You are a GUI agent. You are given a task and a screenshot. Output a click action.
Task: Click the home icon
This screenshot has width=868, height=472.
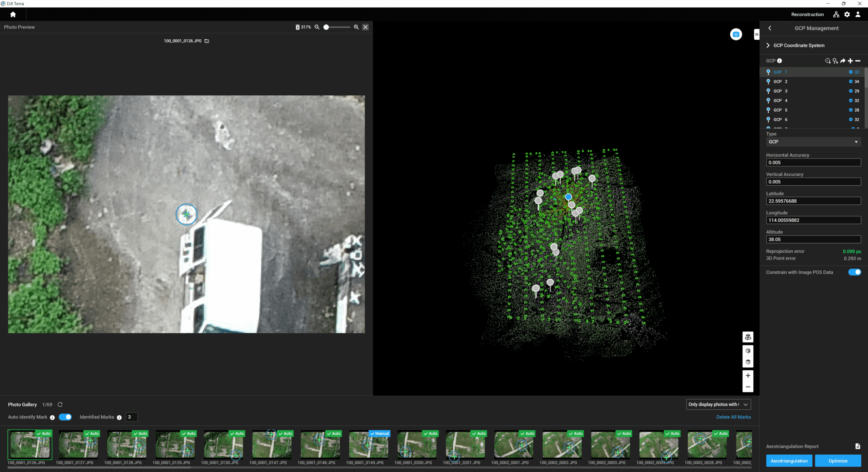pos(13,14)
